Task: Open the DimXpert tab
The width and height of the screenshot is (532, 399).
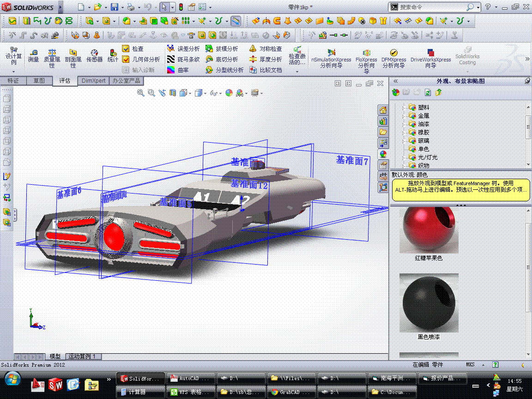Action: tap(93, 81)
